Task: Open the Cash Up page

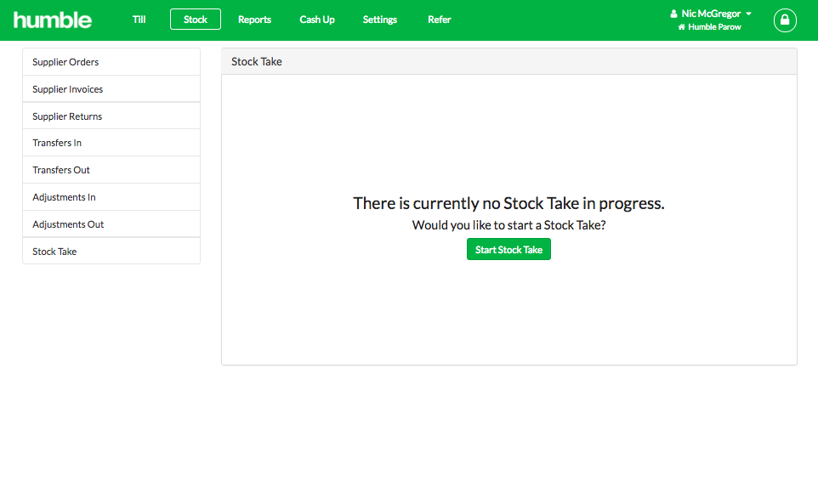Action: (x=316, y=20)
